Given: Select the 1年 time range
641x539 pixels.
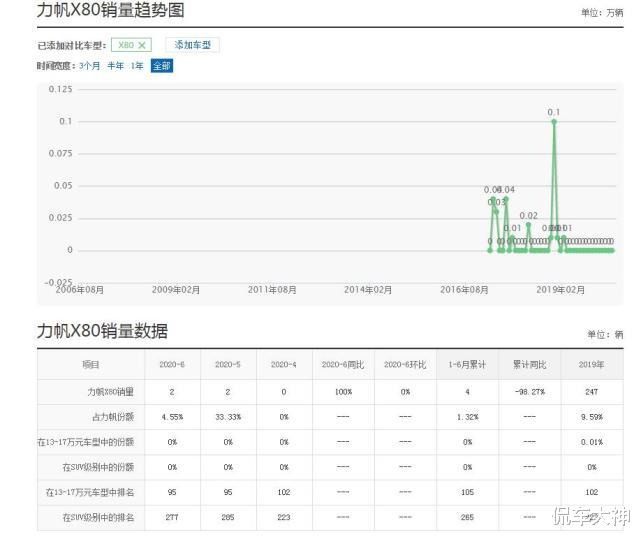Looking at the screenshot, I should pos(137,66).
